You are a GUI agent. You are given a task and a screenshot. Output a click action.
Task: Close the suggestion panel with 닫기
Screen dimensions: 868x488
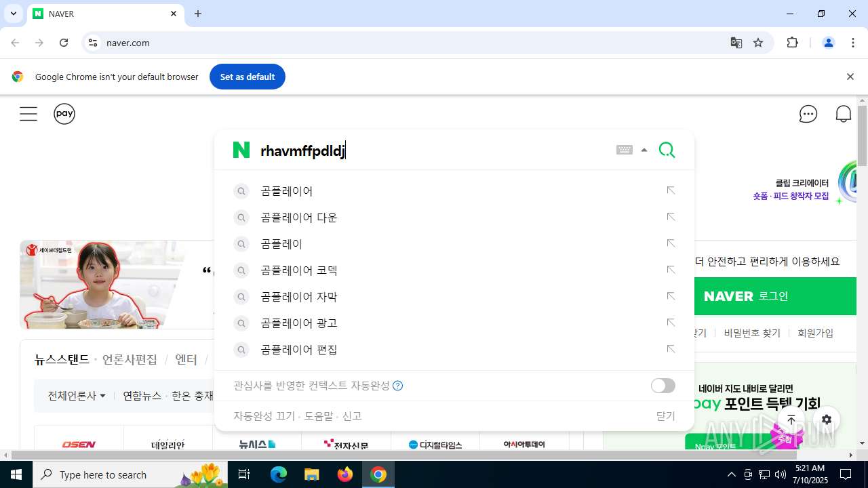click(666, 416)
